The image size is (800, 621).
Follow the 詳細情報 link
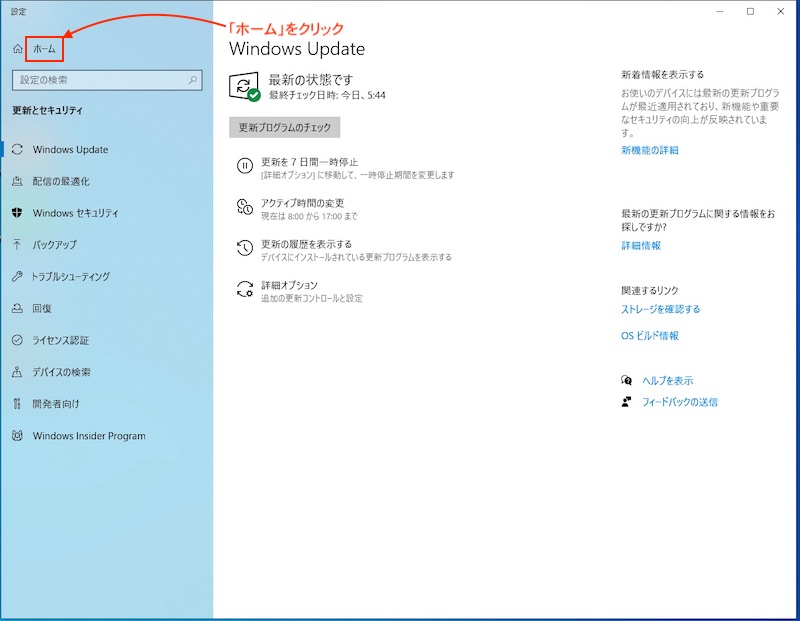click(641, 245)
